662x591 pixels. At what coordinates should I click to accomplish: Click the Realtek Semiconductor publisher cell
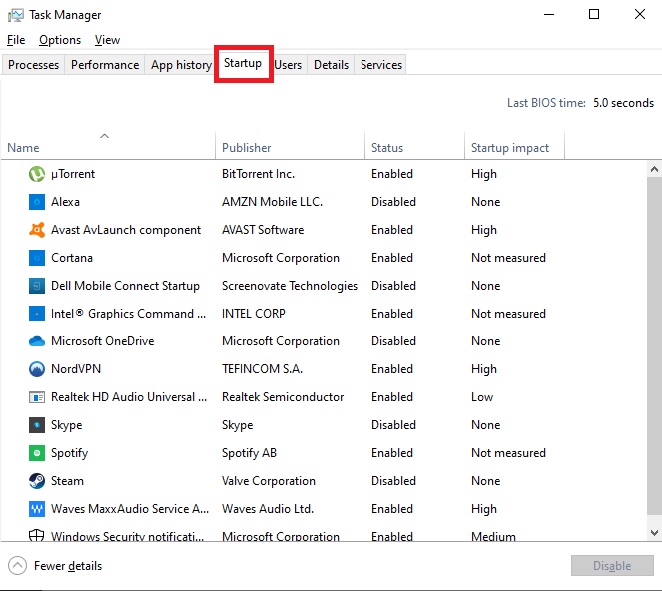click(x=283, y=397)
